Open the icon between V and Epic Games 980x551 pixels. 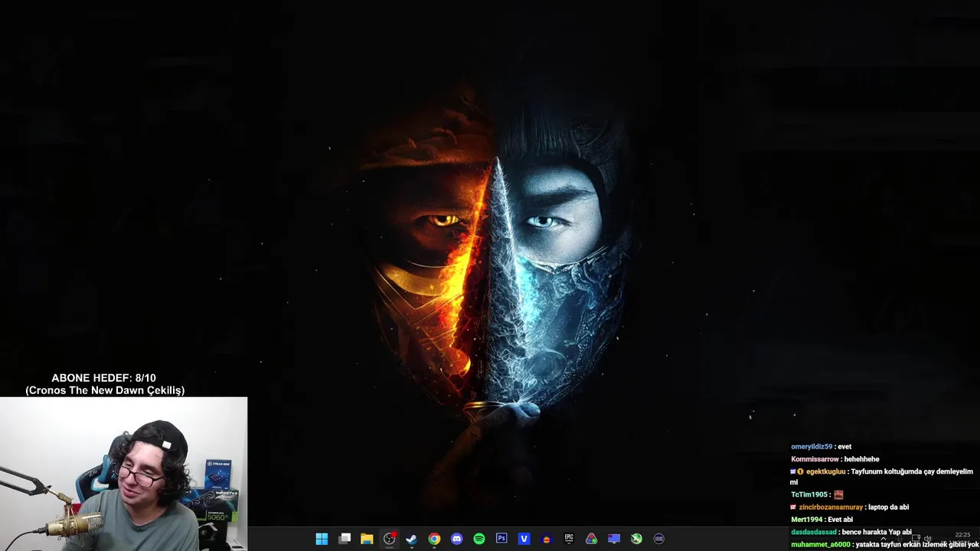547,539
